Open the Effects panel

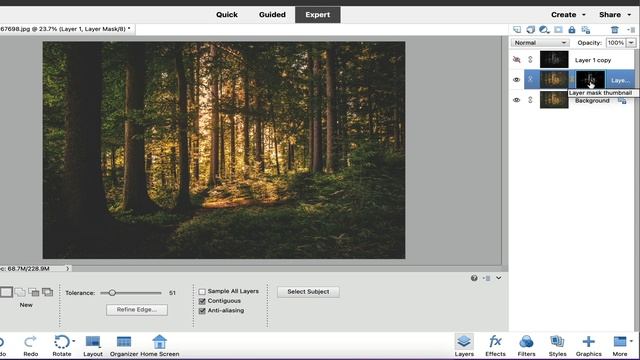pyautogui.click(x=495, y=346)
